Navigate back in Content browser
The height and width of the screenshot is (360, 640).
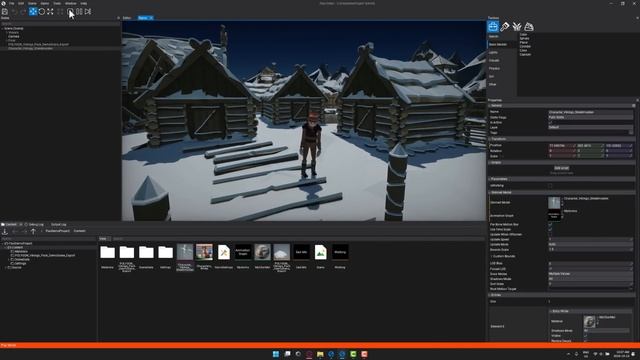point(15,231)
